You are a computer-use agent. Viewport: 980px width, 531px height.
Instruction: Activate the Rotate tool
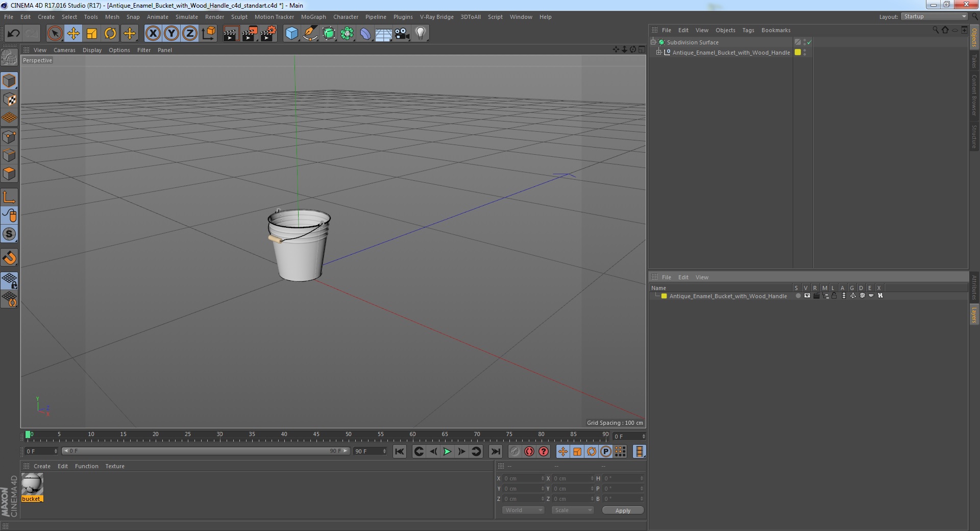[x=110, y=34]
